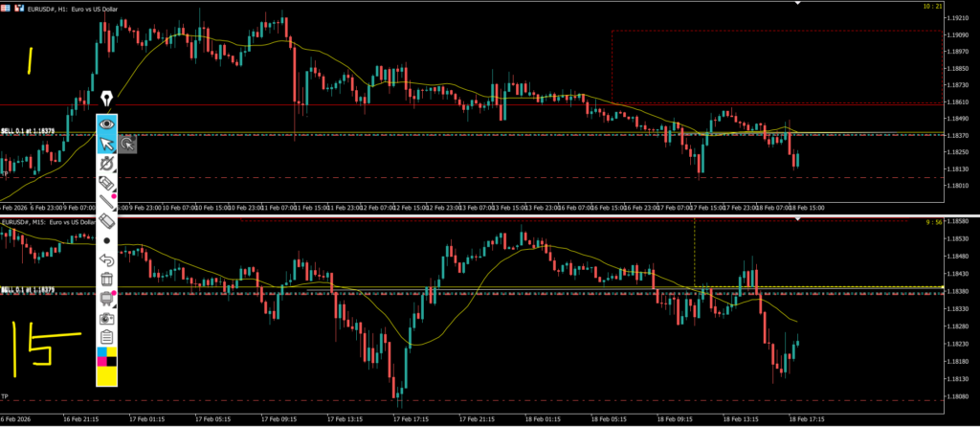Toggle the crossed-out circle tool
Screen dimensions: 980x427
click(106, 164)
